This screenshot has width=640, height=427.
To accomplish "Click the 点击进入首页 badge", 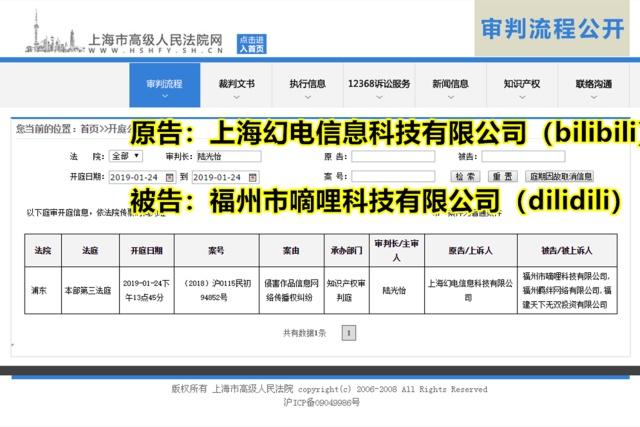I will click(251, 44).
